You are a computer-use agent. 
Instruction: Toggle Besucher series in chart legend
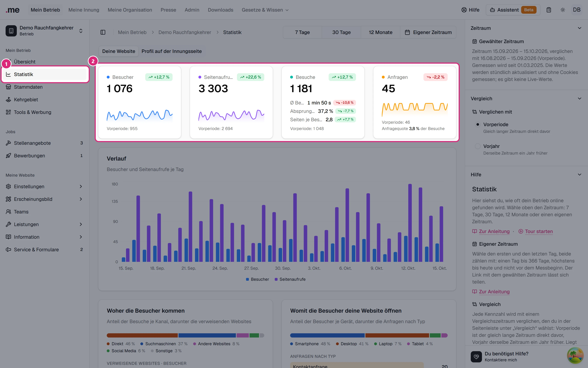(x=258, y=279)
